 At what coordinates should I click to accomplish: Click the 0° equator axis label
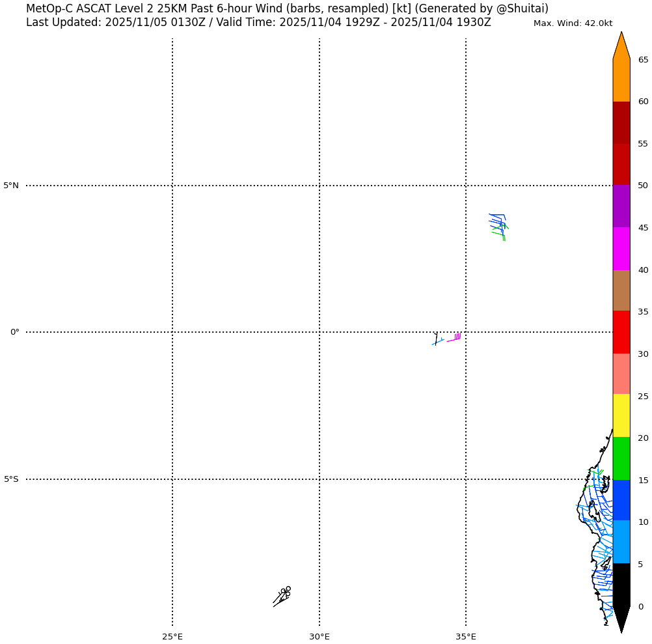click(x=14, y=332)
